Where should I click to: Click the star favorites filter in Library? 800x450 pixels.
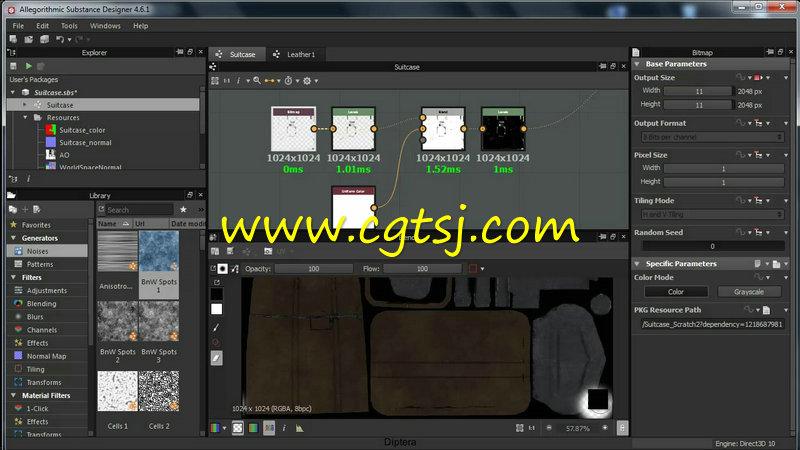[183, 209]
